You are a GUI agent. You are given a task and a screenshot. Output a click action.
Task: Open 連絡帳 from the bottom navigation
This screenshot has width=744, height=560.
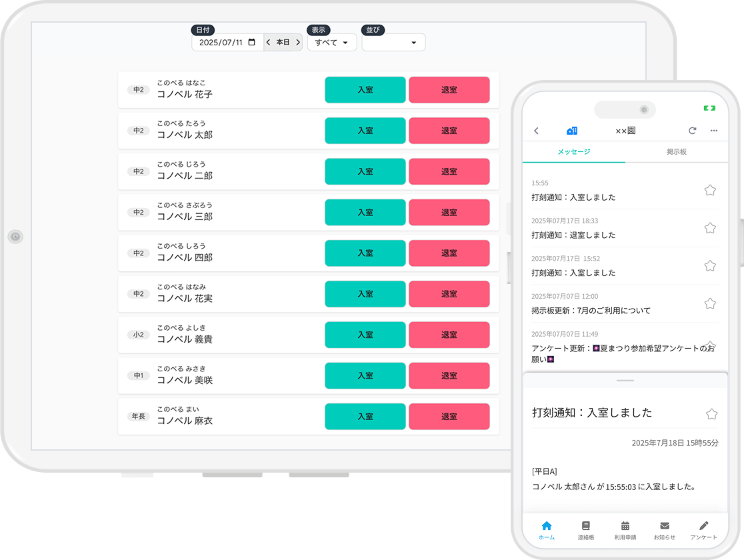(586, 530)
